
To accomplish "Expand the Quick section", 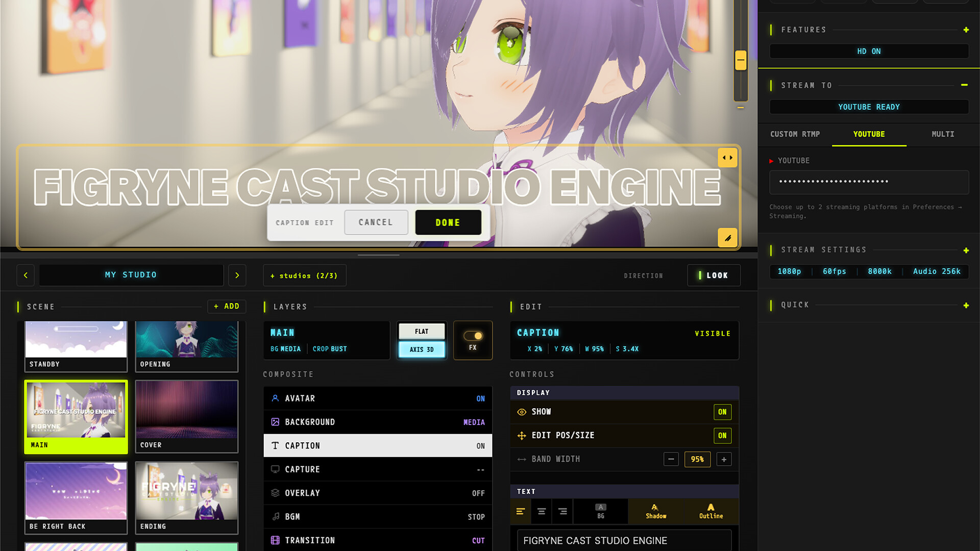I will tap(966, 306).
